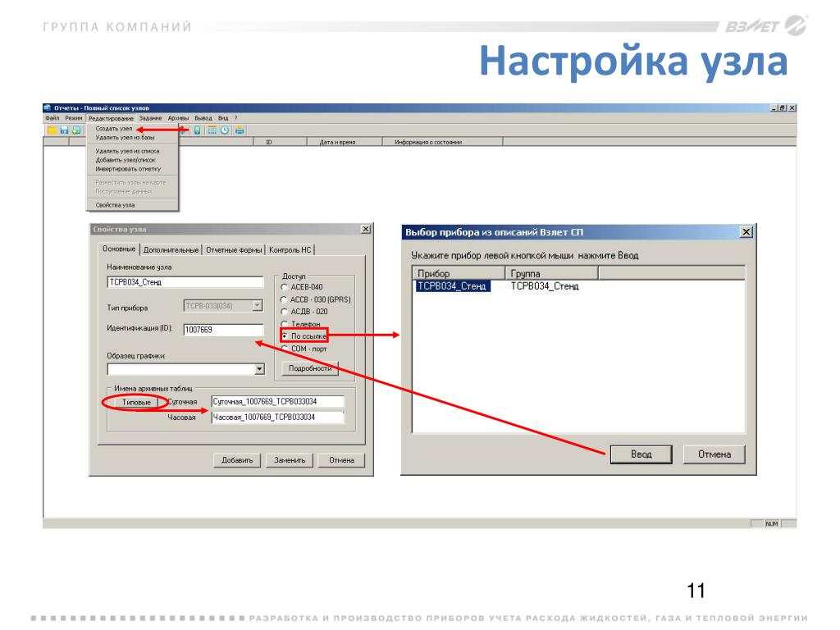Click the Типовые button
The height and width of the screenshot is (630, 840).
[136, 402]
